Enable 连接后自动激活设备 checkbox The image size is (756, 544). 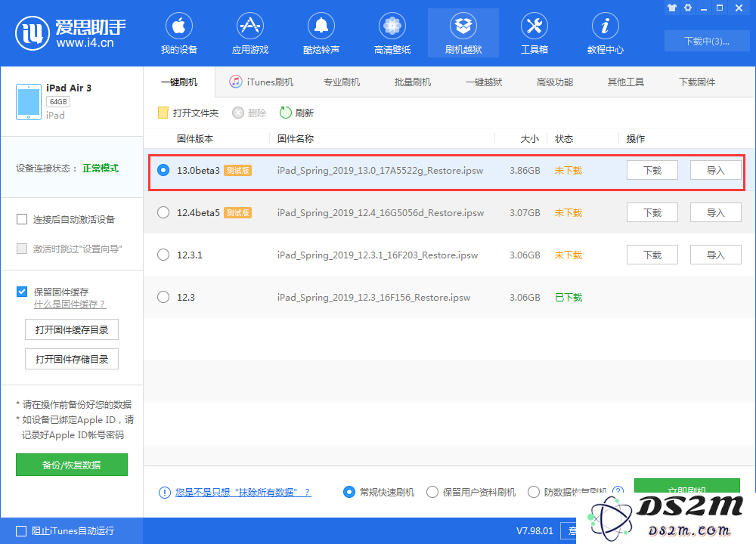point(22,220)
